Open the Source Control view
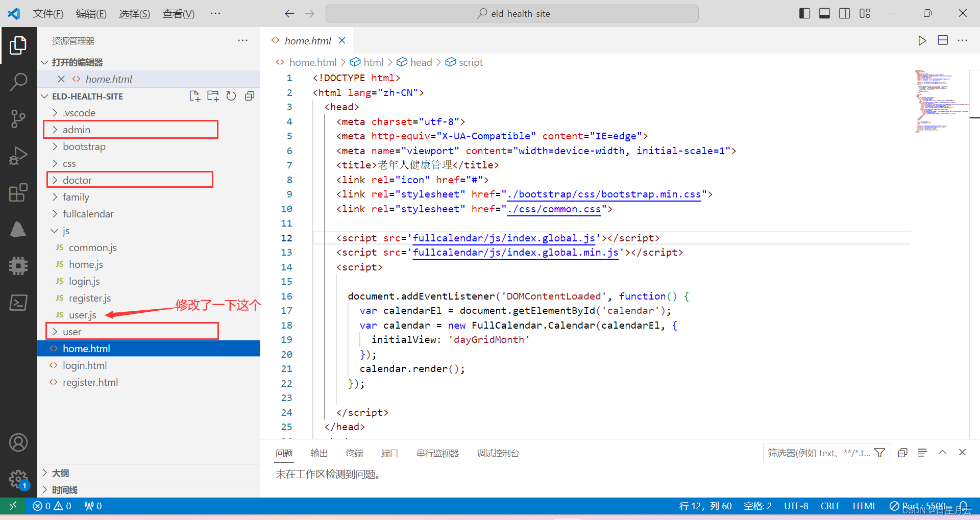The image size is (980, 520). [x=18, y=118]
